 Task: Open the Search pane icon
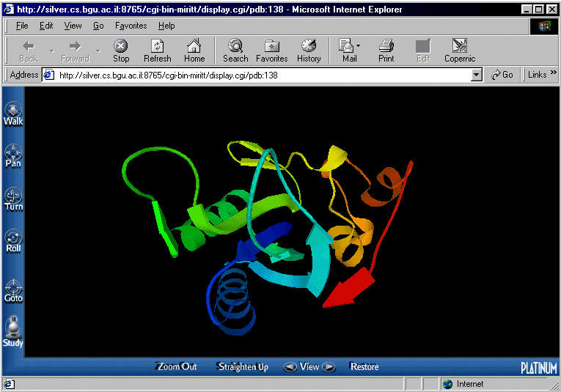click(235, 51)
